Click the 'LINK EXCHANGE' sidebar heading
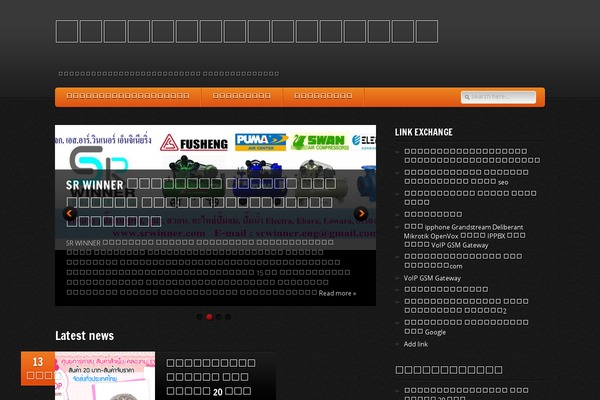Image resolution: width=600 pixels, height=400 pixels. pos(424,132)
